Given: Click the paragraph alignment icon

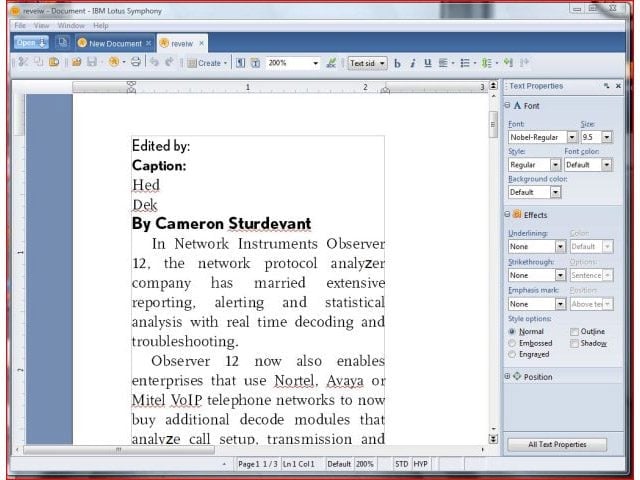Looking at the screenshot, I should (x=443, y=63).
